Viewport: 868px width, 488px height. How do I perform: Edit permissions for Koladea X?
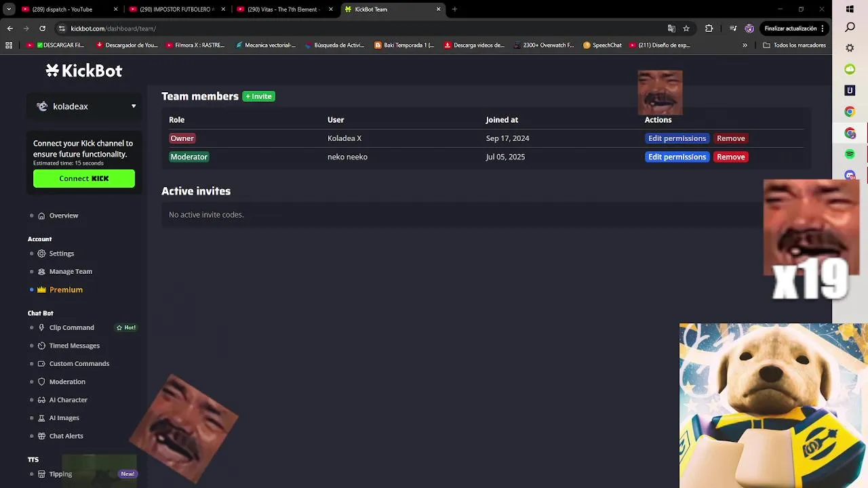[677, 138]
